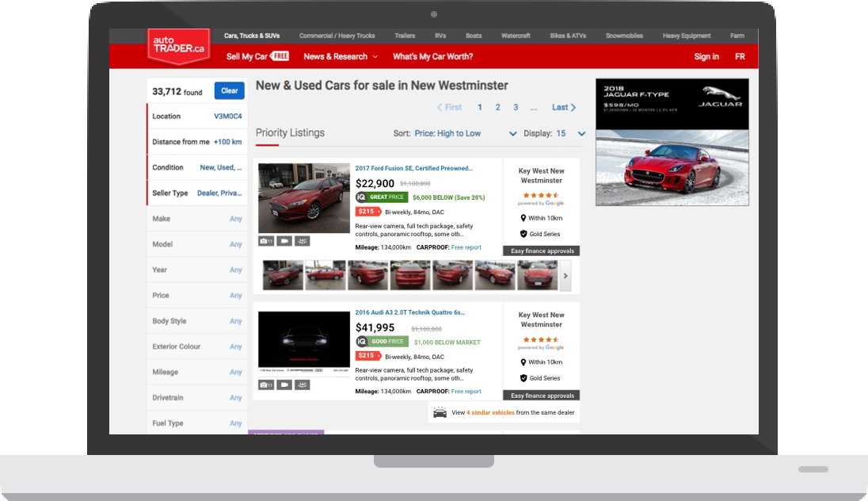Open main Audi A3 photo
868x501 pixels.
click(x=304, y=343)
